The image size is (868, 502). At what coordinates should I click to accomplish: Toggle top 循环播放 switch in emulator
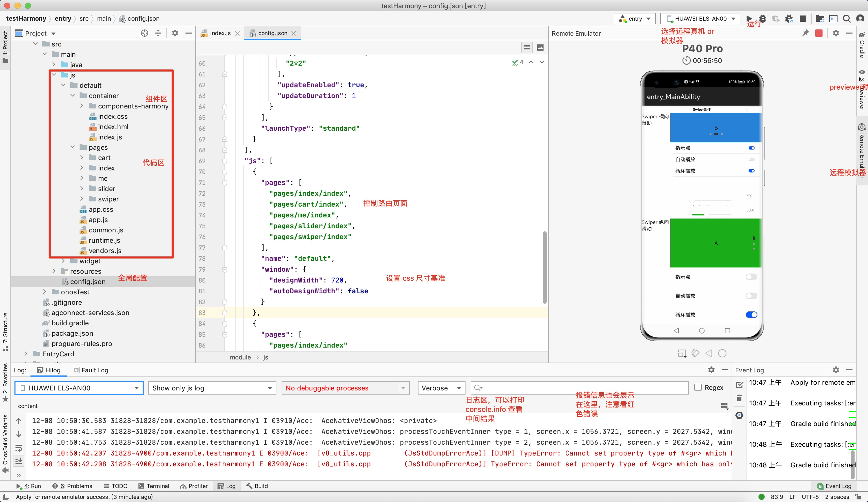(x=751, y=171)
